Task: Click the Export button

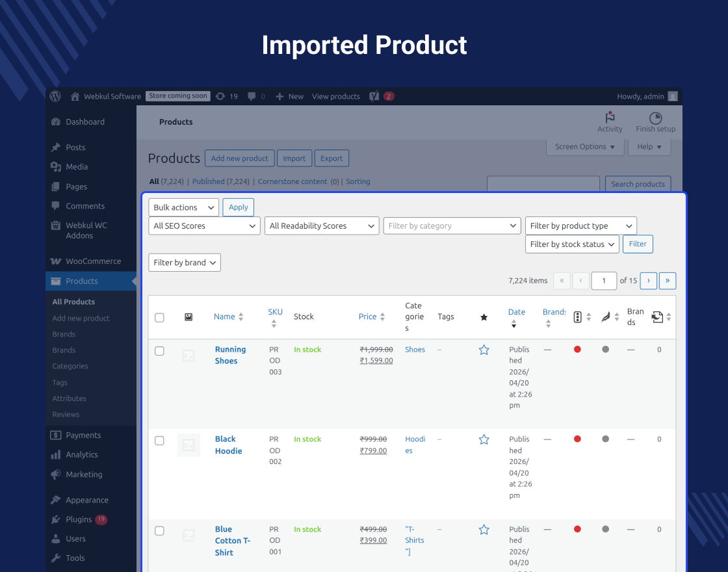Action: click(x=331, y=159)
